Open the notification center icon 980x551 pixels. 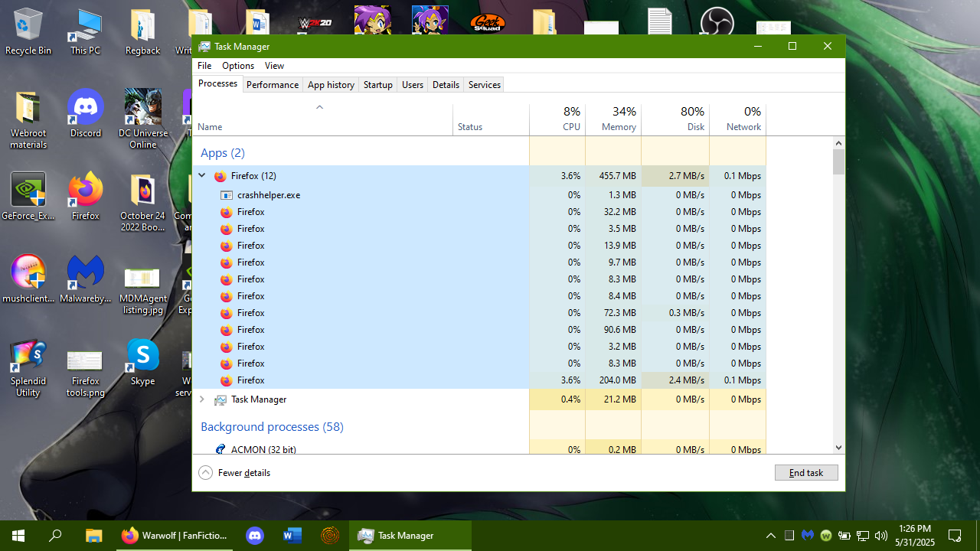pyautogui.click(x=955, y=536)
